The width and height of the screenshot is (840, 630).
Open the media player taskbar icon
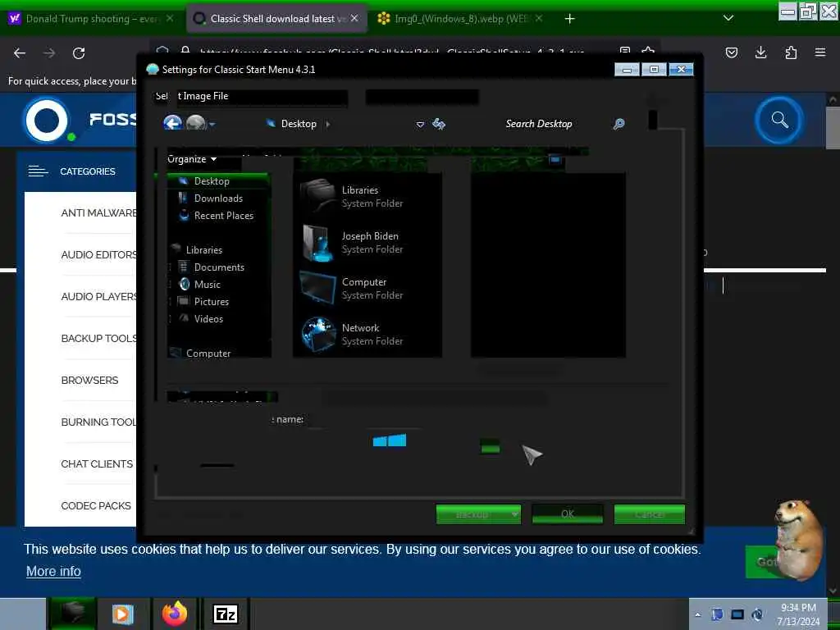(x=122, y=614)
